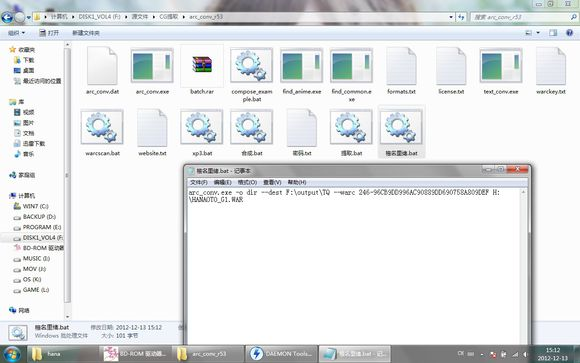The width and height of the screenshot is (580, 363).
Task: Open the View (V) menu in Notepad
Action: pyautogui.click(x=272, y=182)
